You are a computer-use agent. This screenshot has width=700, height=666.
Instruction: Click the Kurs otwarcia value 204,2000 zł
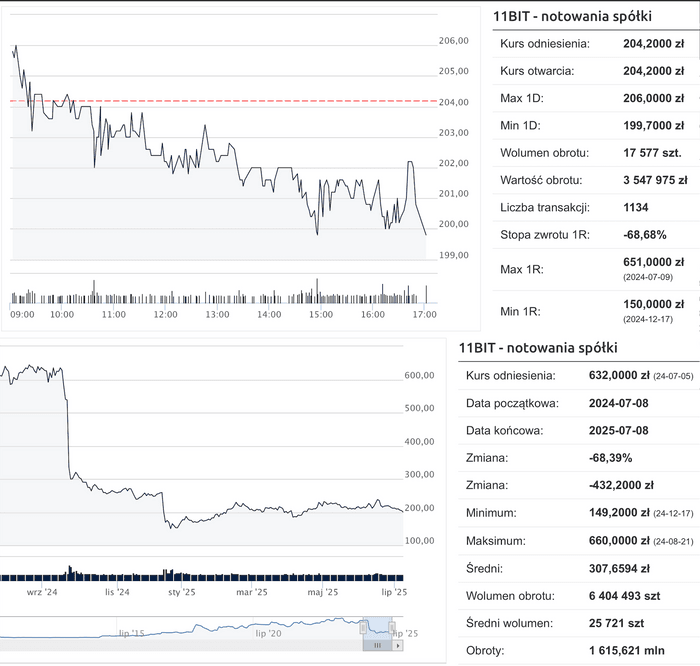pyautogui.click(x=654, y=71)
